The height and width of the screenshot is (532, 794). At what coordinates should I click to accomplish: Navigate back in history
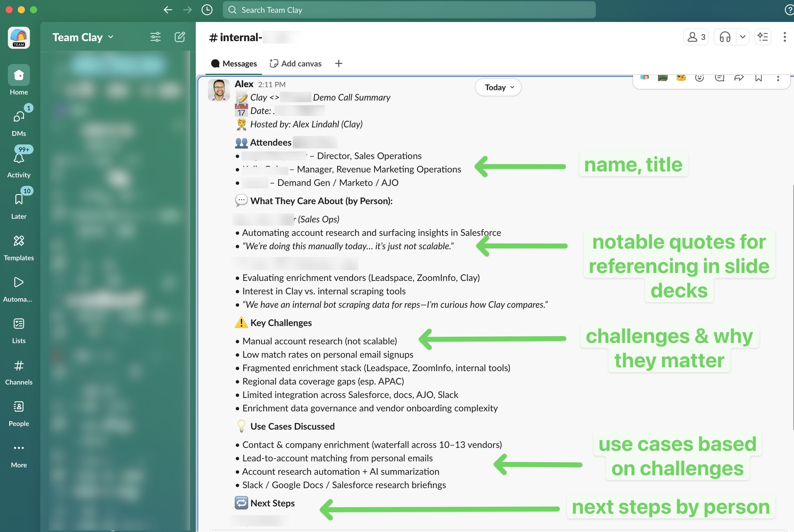(x=168, y=10)
